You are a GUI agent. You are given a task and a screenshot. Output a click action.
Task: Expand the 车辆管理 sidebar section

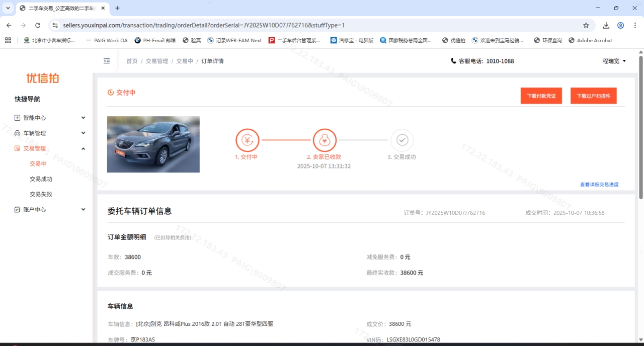tap(50, 133)
